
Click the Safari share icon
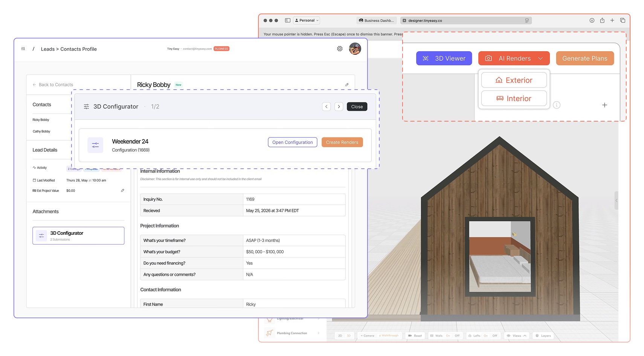click(x=602, y=20)
